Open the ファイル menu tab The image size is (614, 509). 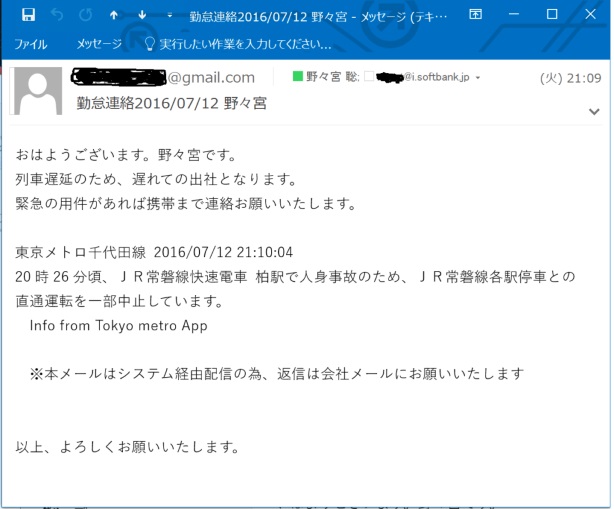point(31,44)
